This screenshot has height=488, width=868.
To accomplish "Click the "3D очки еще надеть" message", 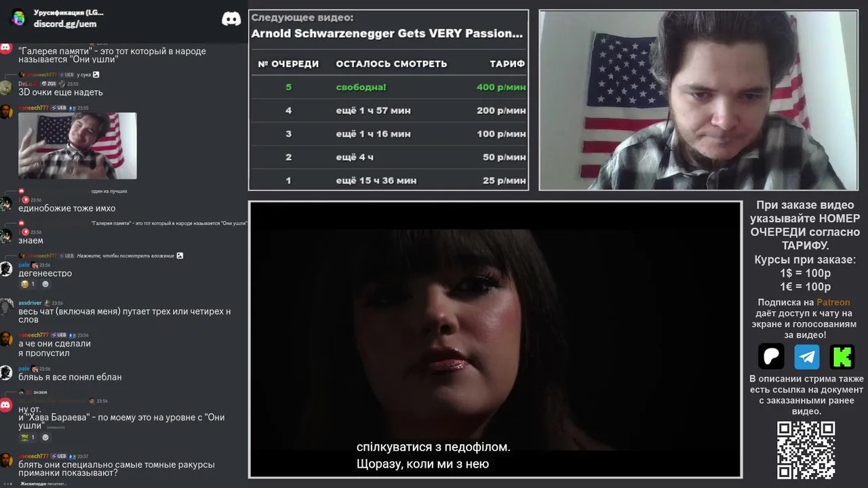I will [x=60, y=92].
